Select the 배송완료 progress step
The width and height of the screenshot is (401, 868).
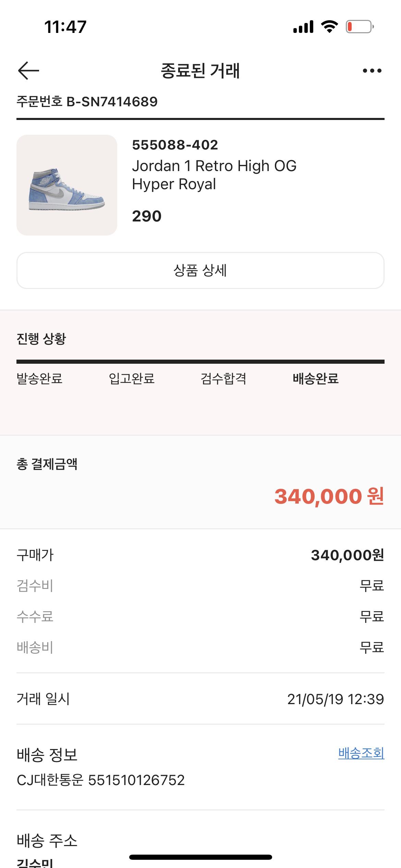point(315,379)
